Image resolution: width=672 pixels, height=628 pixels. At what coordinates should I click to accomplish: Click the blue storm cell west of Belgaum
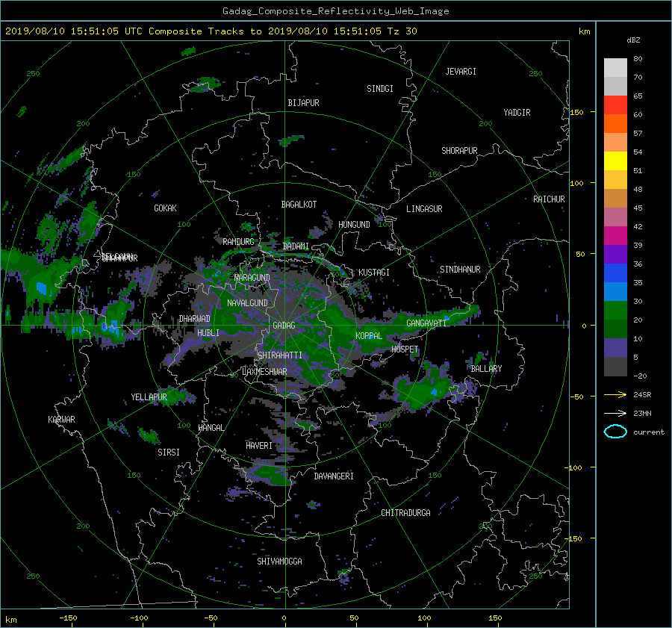(42, 288)
